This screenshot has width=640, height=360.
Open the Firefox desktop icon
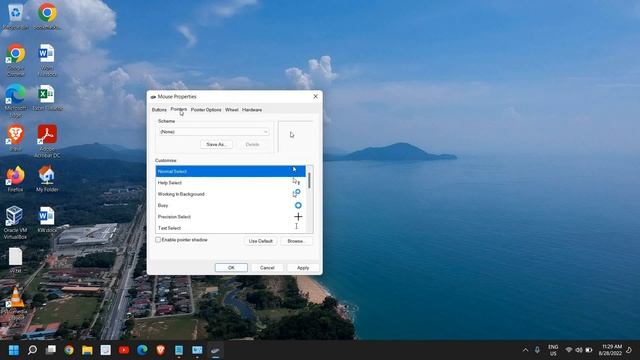(x=16, y=179)
